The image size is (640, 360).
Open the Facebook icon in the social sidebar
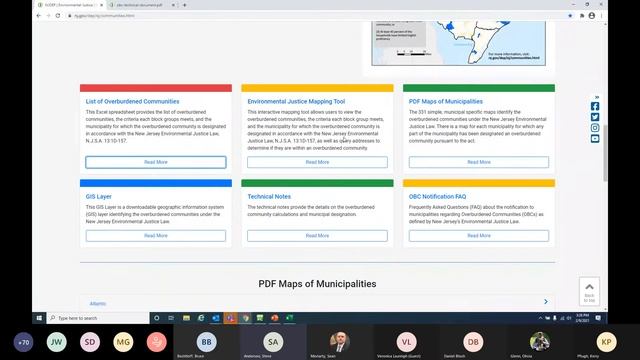pos(595,107)
